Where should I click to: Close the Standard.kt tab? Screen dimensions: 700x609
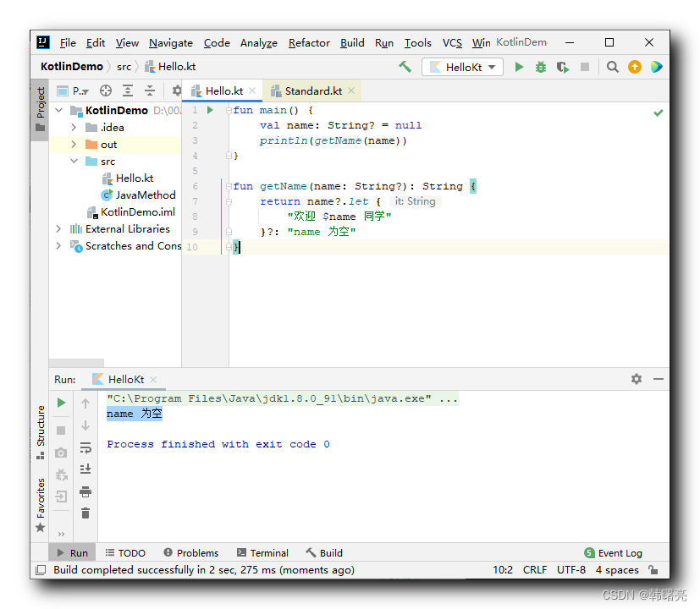pyautogui.click(x=351, y=91)
